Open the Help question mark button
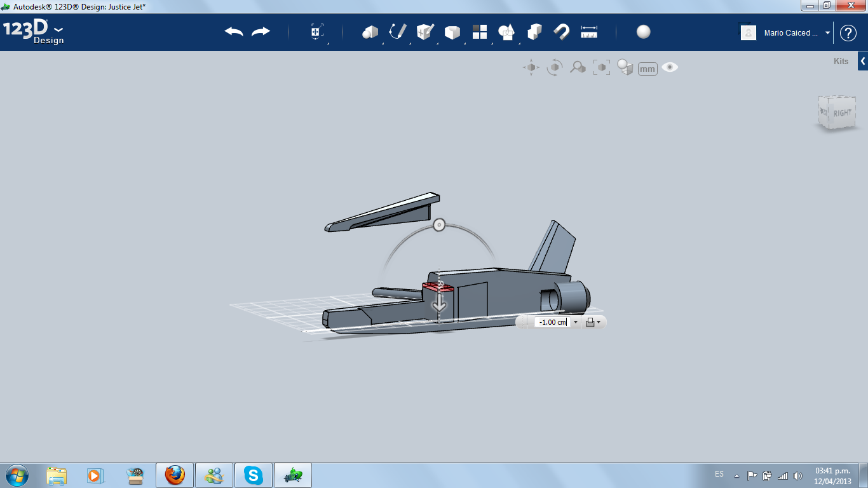The image size is (868, 488). 848,33
